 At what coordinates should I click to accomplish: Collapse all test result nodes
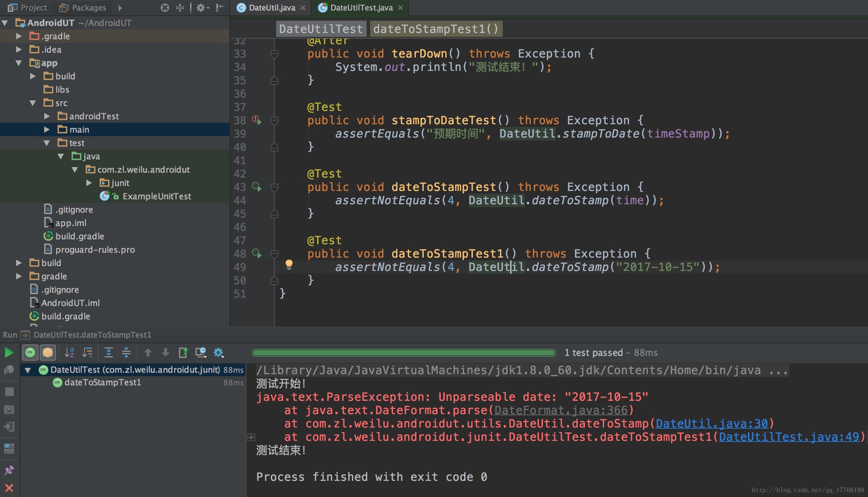tap(126, 352)
